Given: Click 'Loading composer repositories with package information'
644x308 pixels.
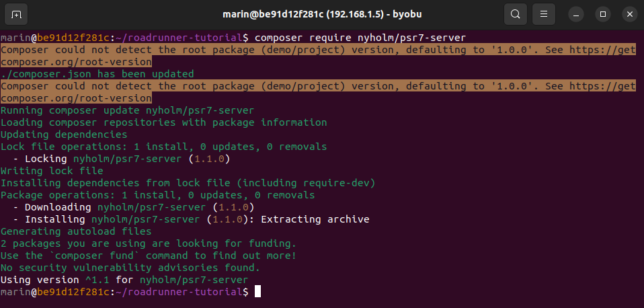Looking at the screenshot, I should pos(164,122).
